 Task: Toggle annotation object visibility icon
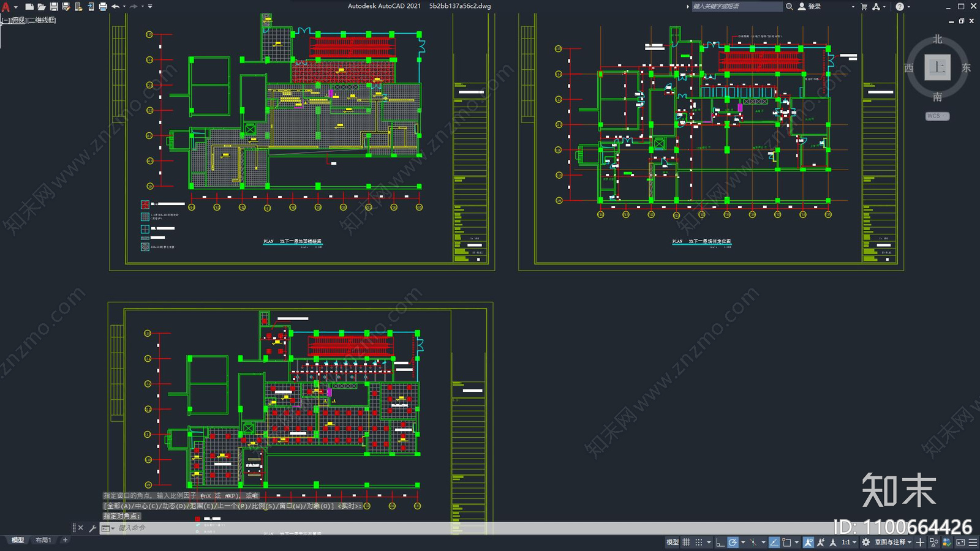point(809,542)
